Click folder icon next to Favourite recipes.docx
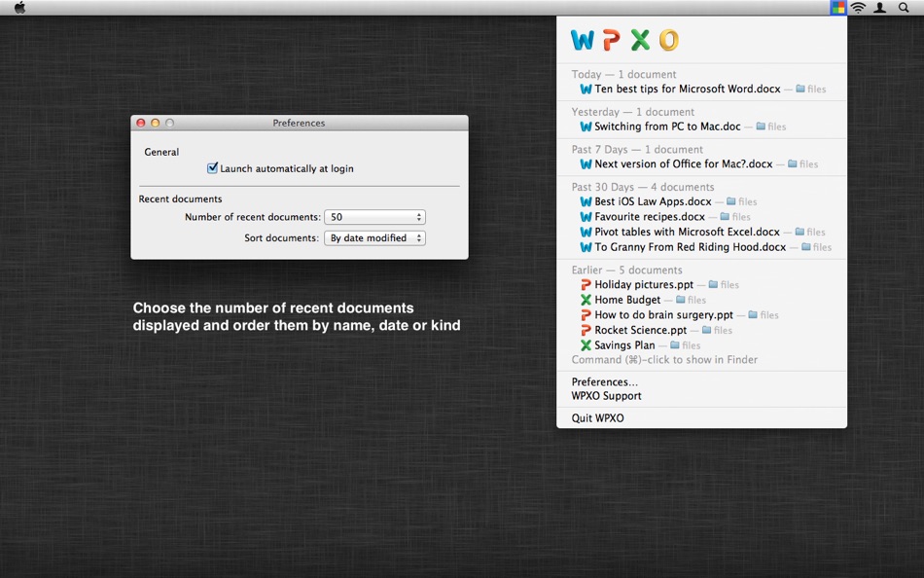 click(725, 217)
